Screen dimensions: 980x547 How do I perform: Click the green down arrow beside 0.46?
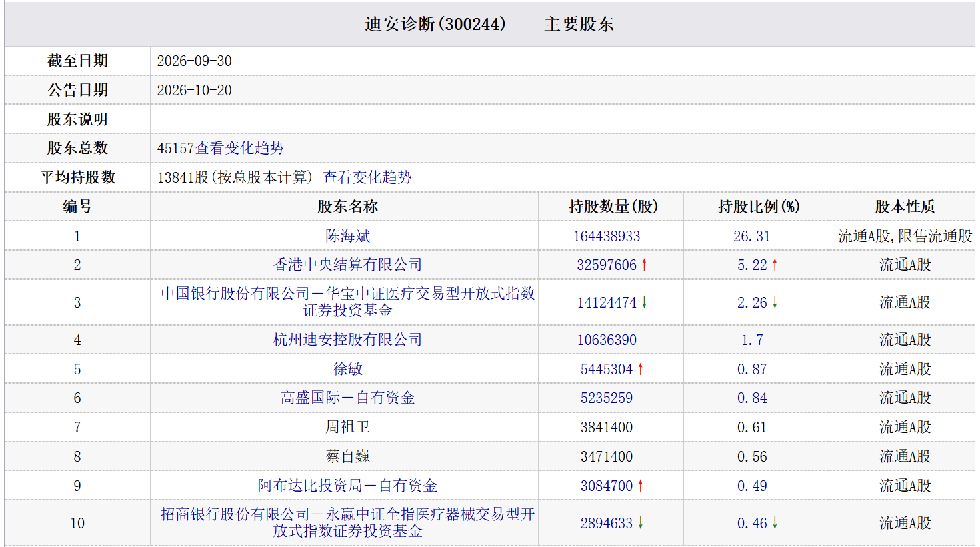pyautogui.click(x=775, y=523)
